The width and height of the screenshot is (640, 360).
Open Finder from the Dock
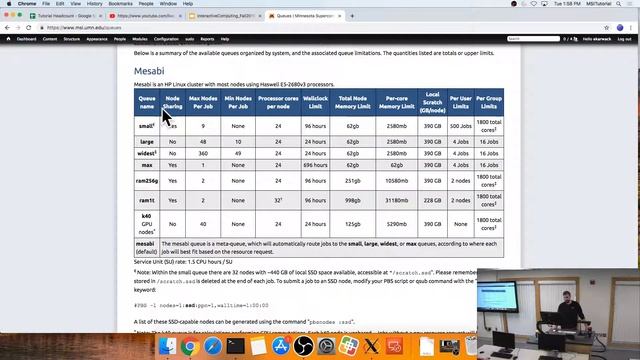click(x=167, y=346)
